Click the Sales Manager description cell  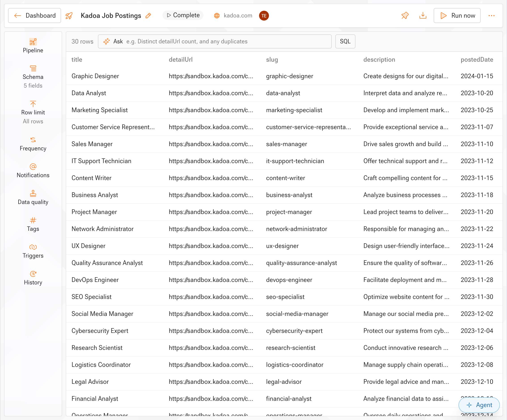406,144
